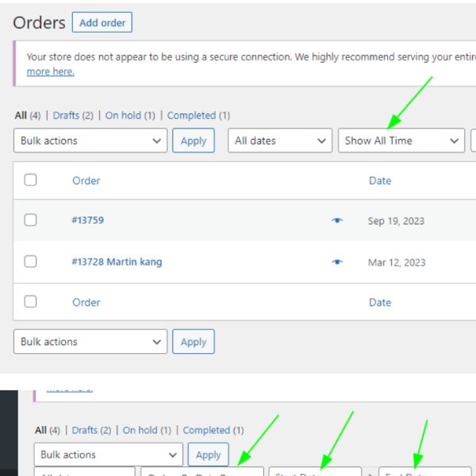Image resolution: width=476 pixels, height=476 pixels.
Task: Sort by Order in the table footer
Action: (x=86, y=302)
